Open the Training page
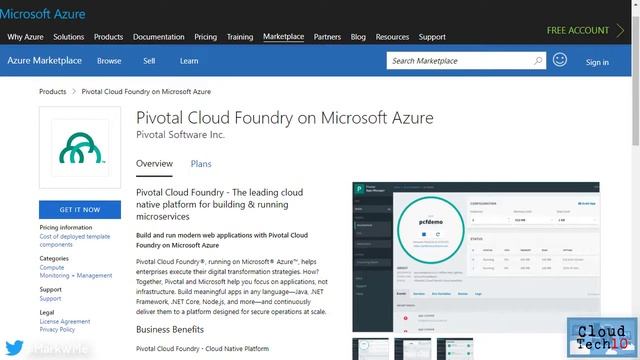640x360 pixels. tap(240, 37)
